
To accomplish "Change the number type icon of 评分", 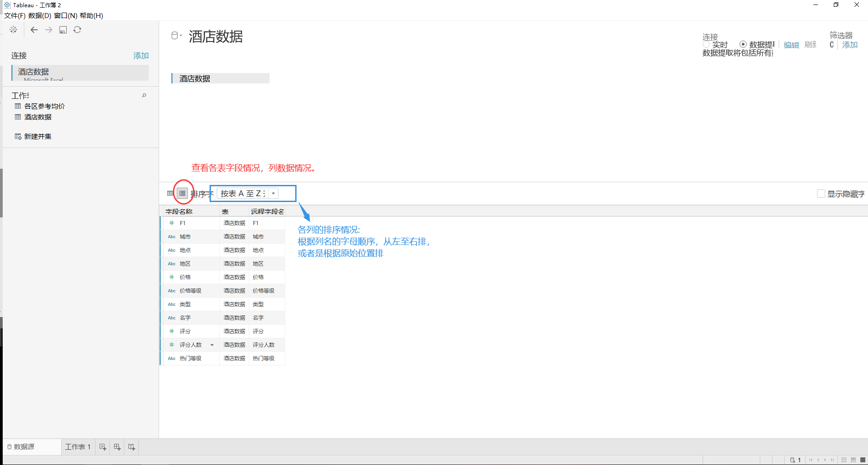I will coord(172,331).
